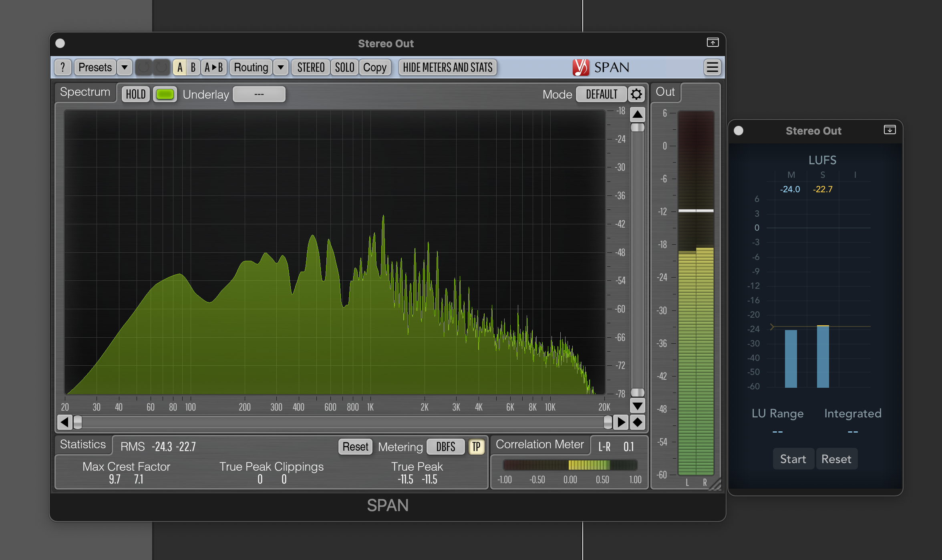Click the frequency scroll left arrow
Viewport: 942px width, 560px height.
point(65,422)
